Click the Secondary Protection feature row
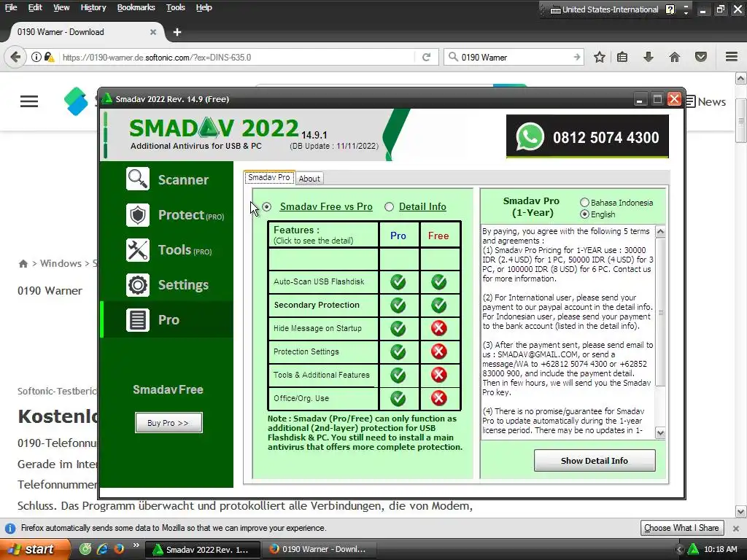Screen dimensions: 747x560 pos(323,306)
